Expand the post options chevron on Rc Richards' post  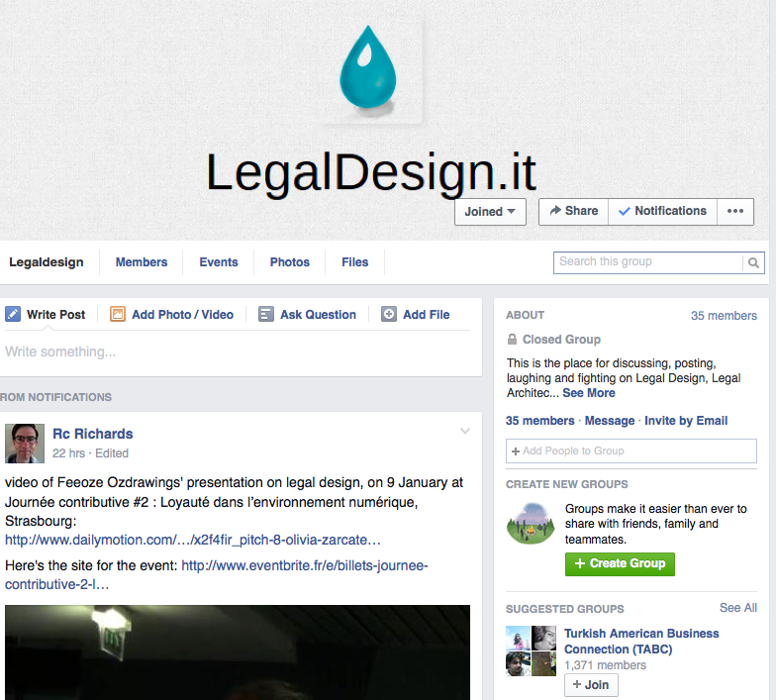pos(465,431)
